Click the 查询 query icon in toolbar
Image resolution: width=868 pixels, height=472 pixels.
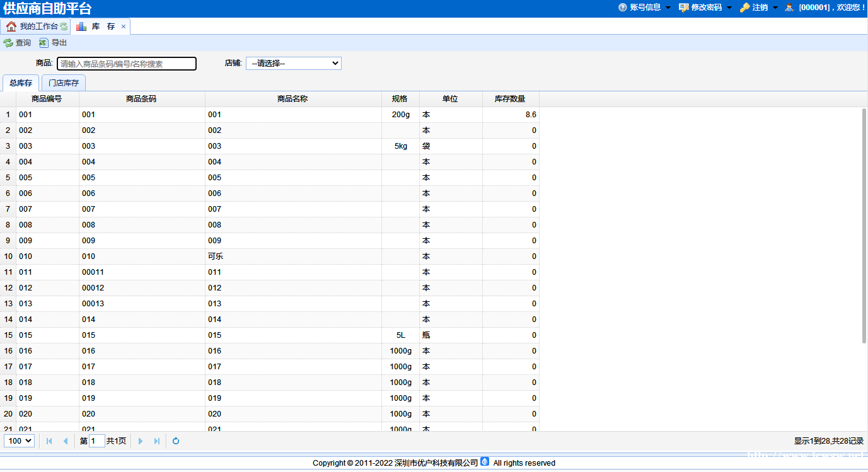[x=8, y=43]
